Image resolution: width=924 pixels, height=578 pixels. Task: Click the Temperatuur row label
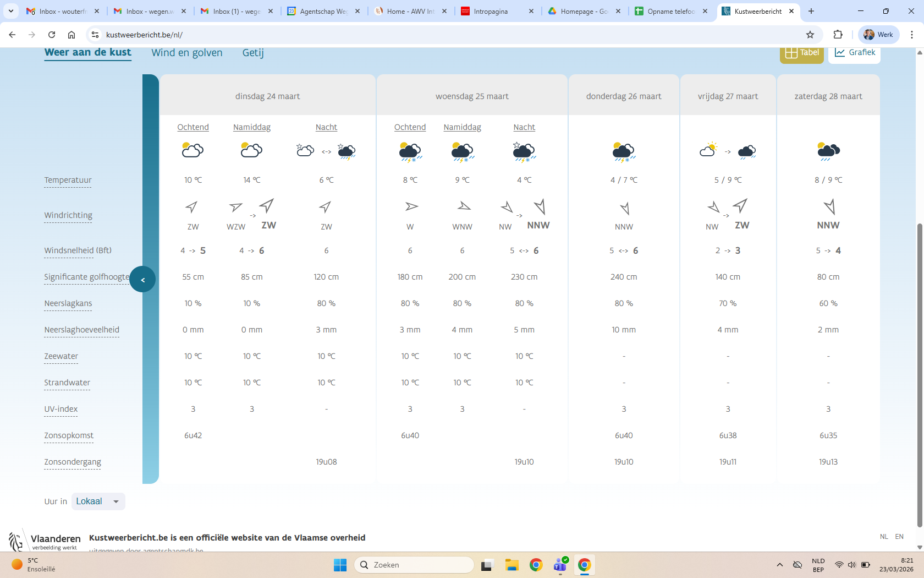pos(68,180)
